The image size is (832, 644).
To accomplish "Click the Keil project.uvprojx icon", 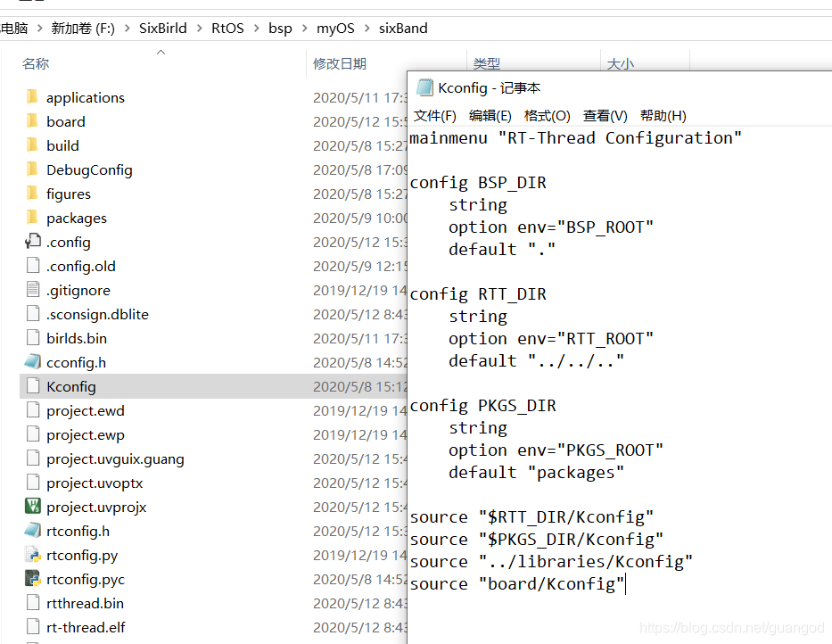I will (33, 507).
